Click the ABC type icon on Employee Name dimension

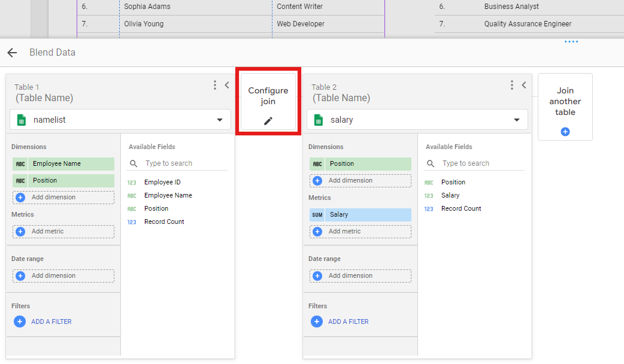click(x=20, y=164)
